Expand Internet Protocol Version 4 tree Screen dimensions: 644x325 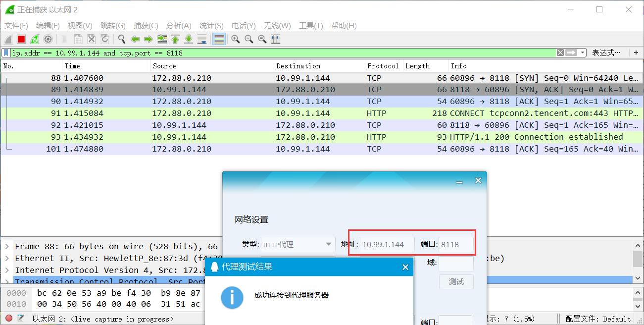tap(7, 270)
